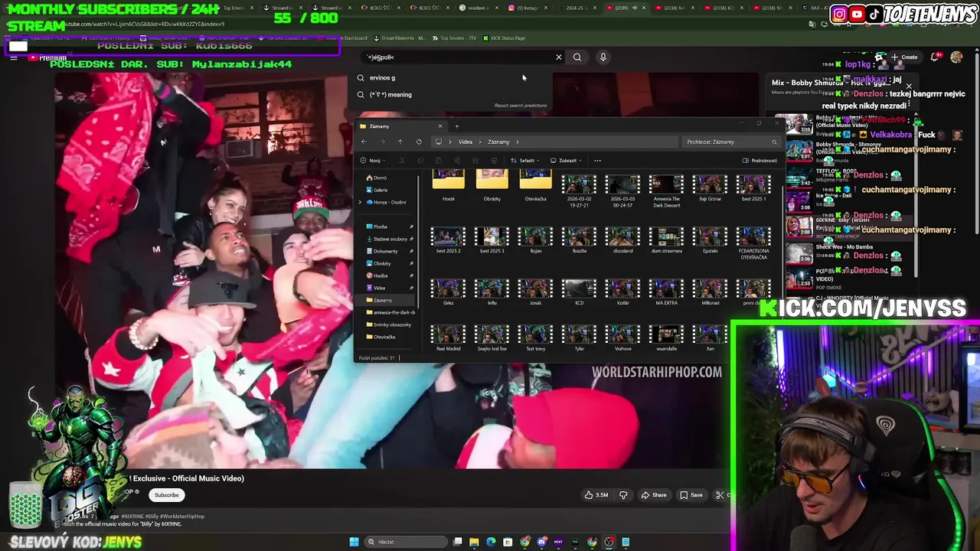Select the KCD video file

click(579, 292)
